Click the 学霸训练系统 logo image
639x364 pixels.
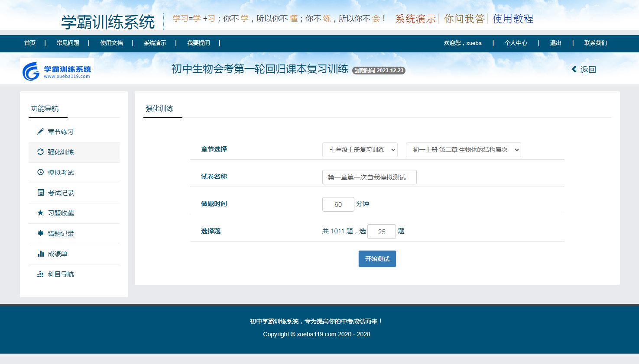click(57, 71)
